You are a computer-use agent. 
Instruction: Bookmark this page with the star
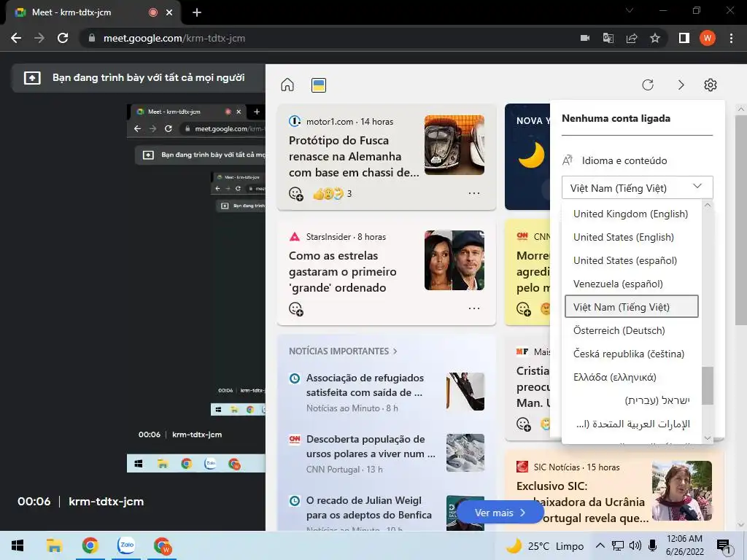(x=655, y=38)
